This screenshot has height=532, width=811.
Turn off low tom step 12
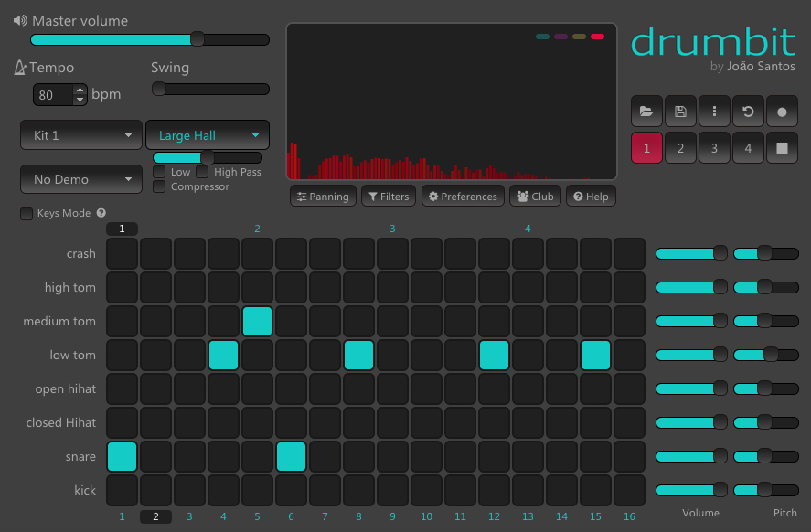click(494, 356)
